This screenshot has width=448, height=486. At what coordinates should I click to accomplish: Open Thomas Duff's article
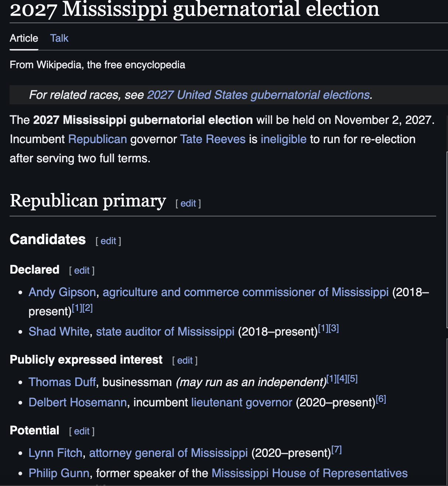[62, 382]
